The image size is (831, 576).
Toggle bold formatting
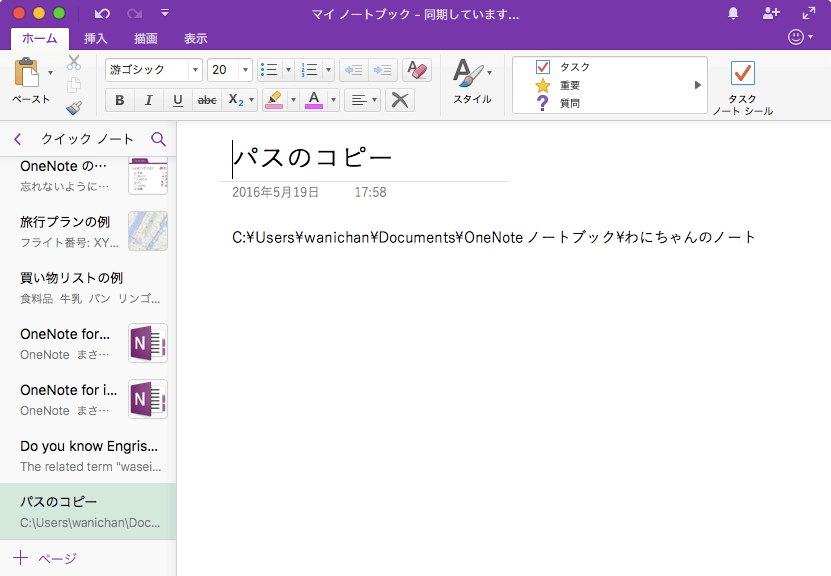click(120, 100)
